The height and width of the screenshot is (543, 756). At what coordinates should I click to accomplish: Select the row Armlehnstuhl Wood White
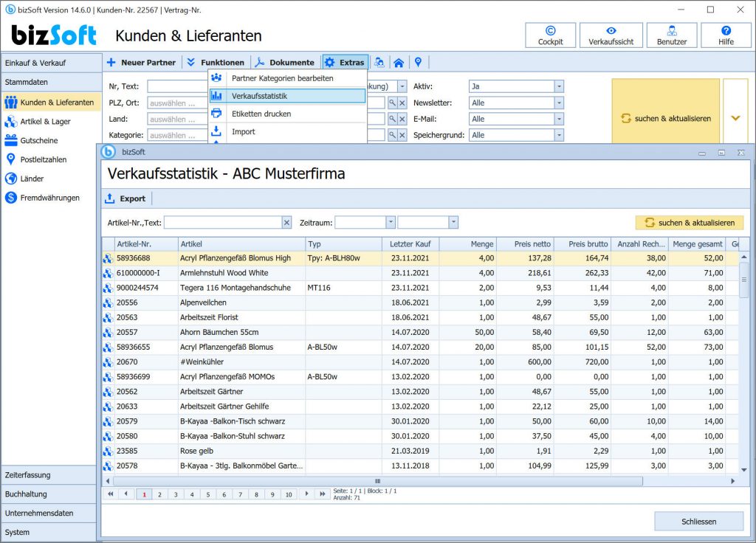coord(420,273)
